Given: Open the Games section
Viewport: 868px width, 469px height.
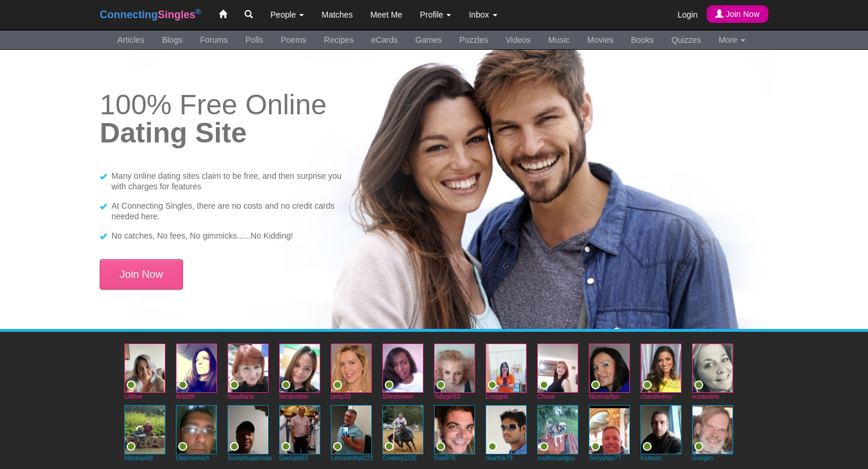Looking at the screenshot, I should tap(428, 40).
